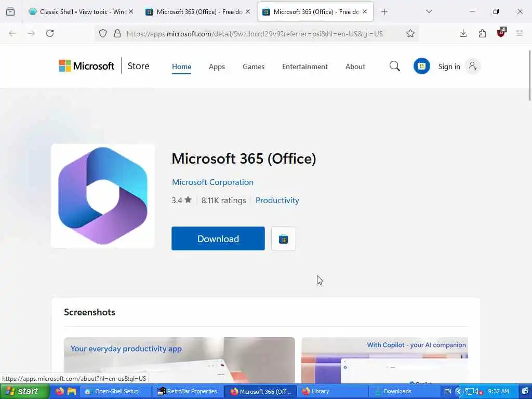The height and width of the screenshot is (399, 532).
Task: Click the 8.11K ratings text
Action: (x=223, y=200)
